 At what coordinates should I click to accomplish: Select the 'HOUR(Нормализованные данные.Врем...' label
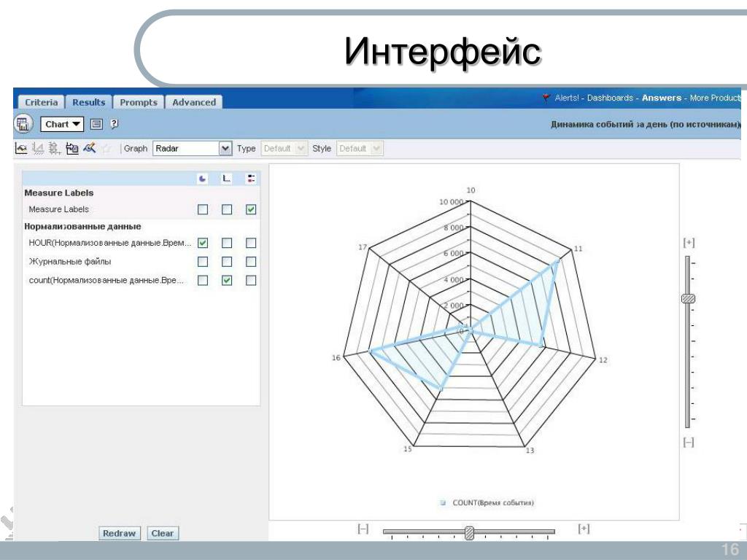[110, 243]
